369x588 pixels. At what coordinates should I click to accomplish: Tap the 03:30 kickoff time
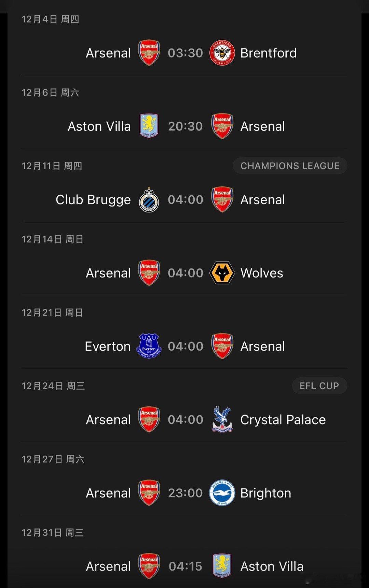pyautogui.click(x=185, y=53)
